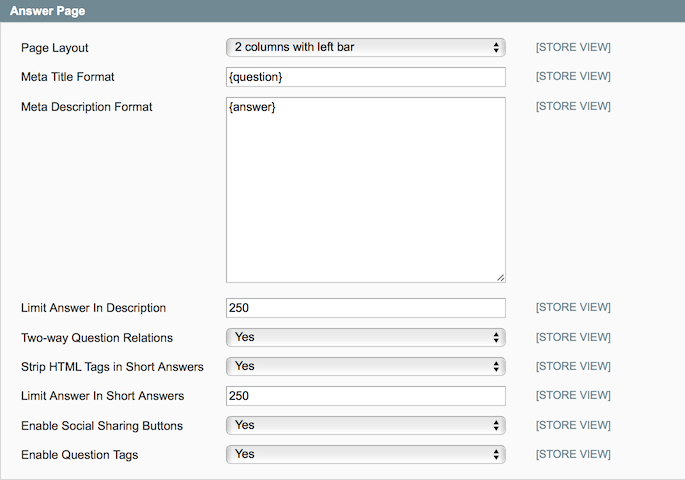
Task: Open Two-way Question Relations dropdown
Action: (365, 337)
